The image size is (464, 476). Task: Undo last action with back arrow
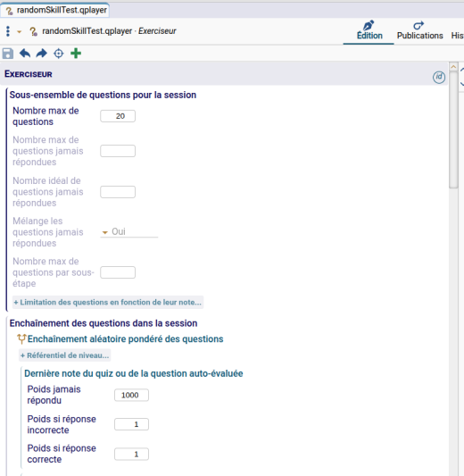coord(25,54)
